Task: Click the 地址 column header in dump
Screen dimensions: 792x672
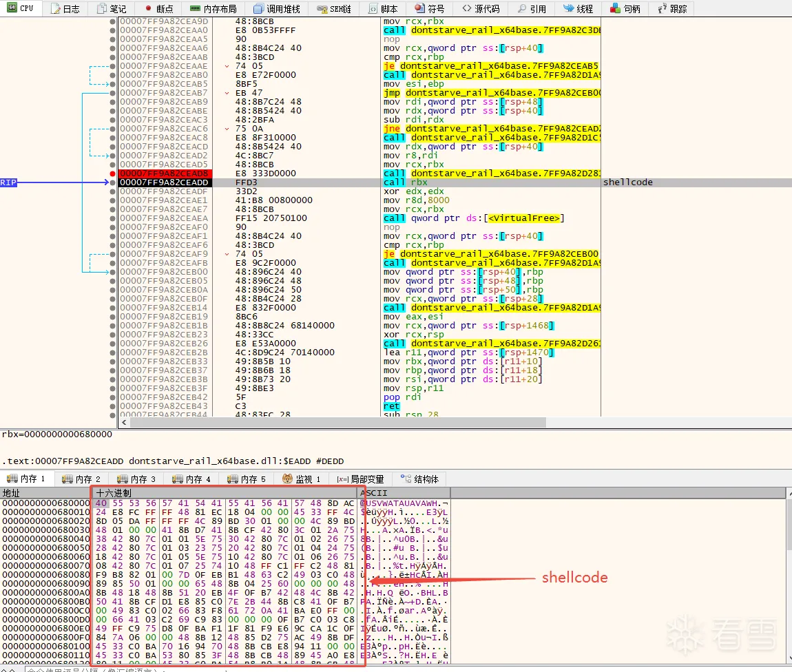Action: 45,493
